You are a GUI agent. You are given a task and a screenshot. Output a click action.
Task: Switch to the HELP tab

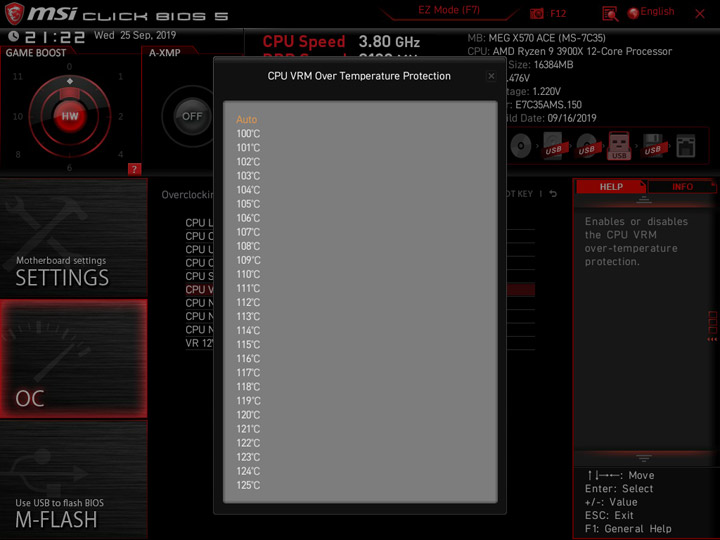pyautogui.click(x=611, y=187)
